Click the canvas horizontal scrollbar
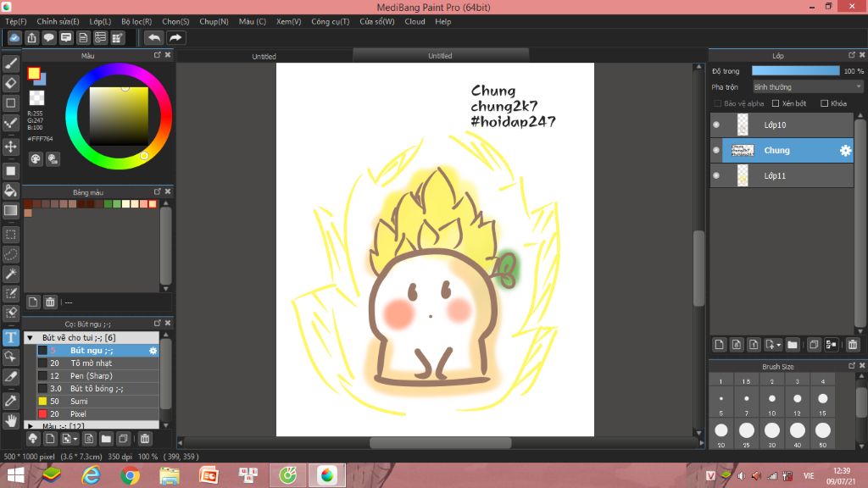The height and width of the screenshot is (488, 868). (440, 442)
